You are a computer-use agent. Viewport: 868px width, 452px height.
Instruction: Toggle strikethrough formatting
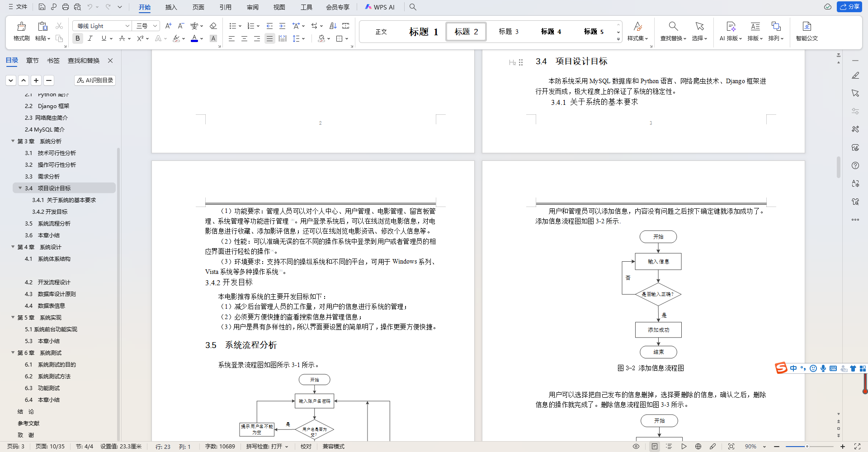click(x=122, y=38)
